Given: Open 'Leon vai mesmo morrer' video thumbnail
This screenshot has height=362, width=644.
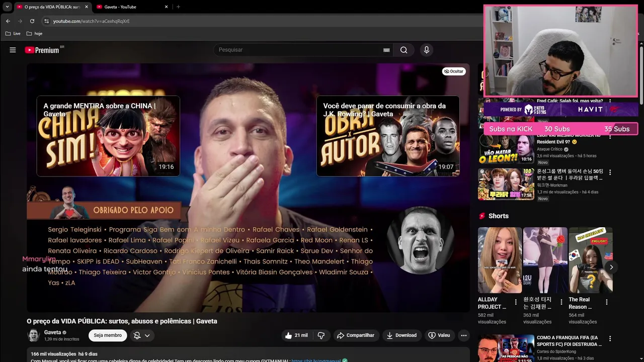Looking at the screenshot, I should [506, 149].
